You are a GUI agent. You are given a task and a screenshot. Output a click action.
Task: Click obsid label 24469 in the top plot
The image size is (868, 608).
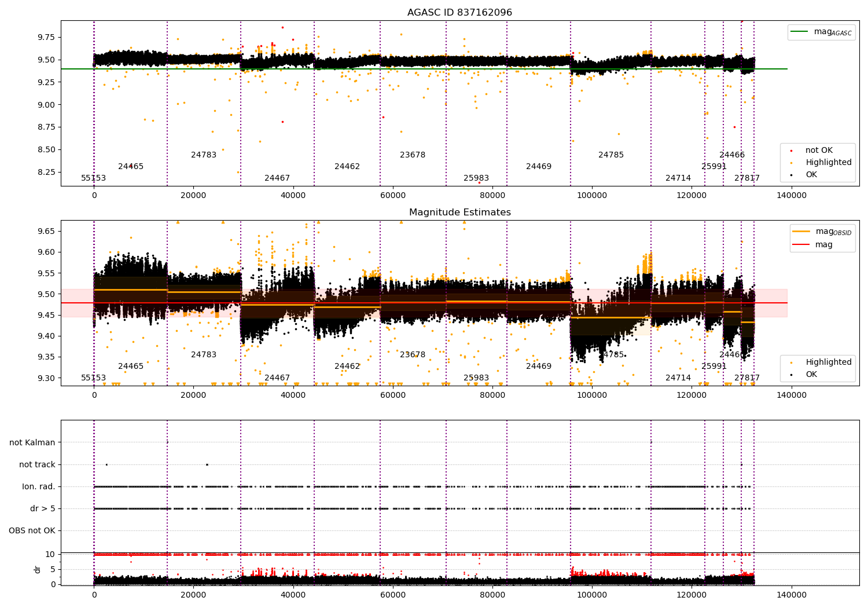tap(539, 167)
